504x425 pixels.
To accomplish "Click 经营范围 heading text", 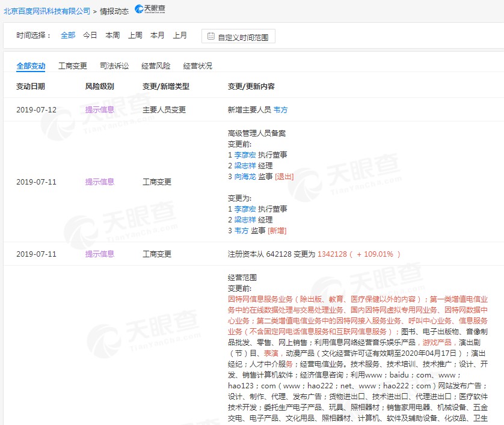I will 242,278.
